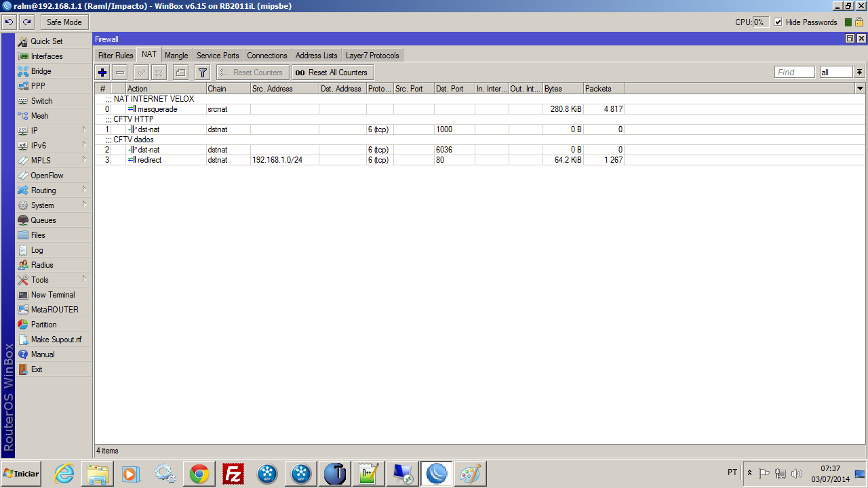Open the Log from the sidebar
Screen dimensions: 868x488
click(x=37, y=250)
